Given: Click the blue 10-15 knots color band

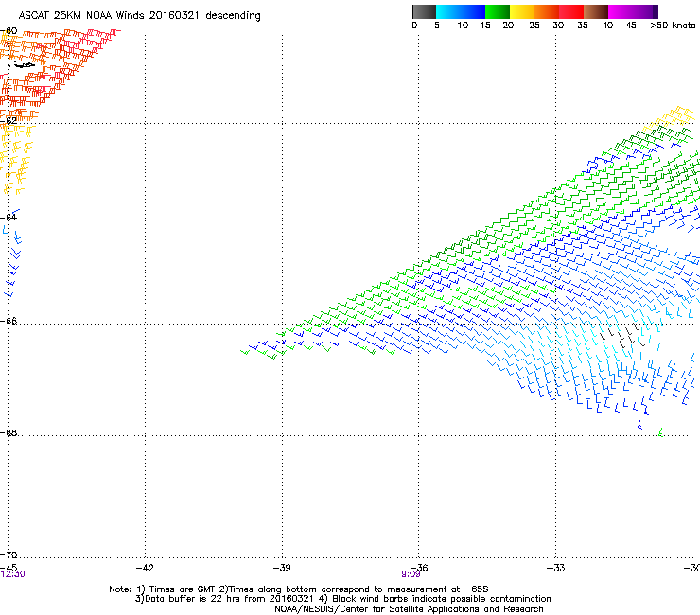Looking at the screenshot, I should (473, 11).
